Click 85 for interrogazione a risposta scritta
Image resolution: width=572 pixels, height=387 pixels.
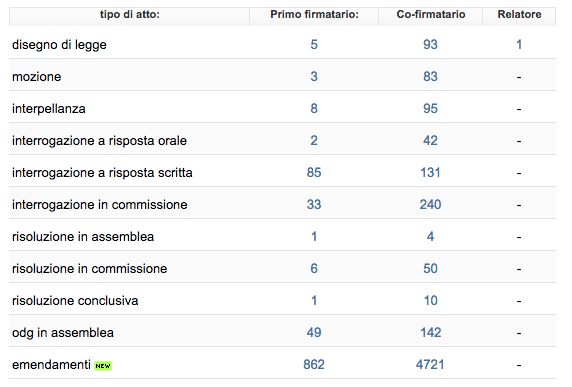pyautogui.click(x=314, y=173)
